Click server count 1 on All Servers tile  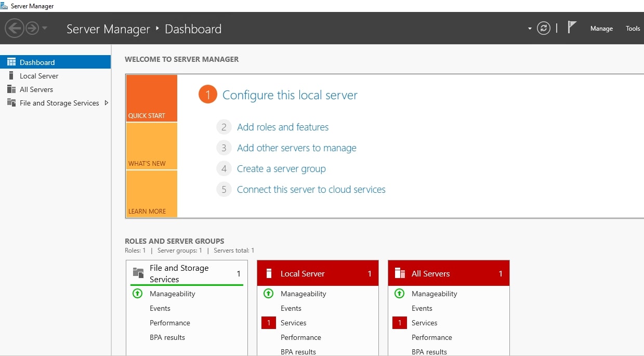[501, 273]
